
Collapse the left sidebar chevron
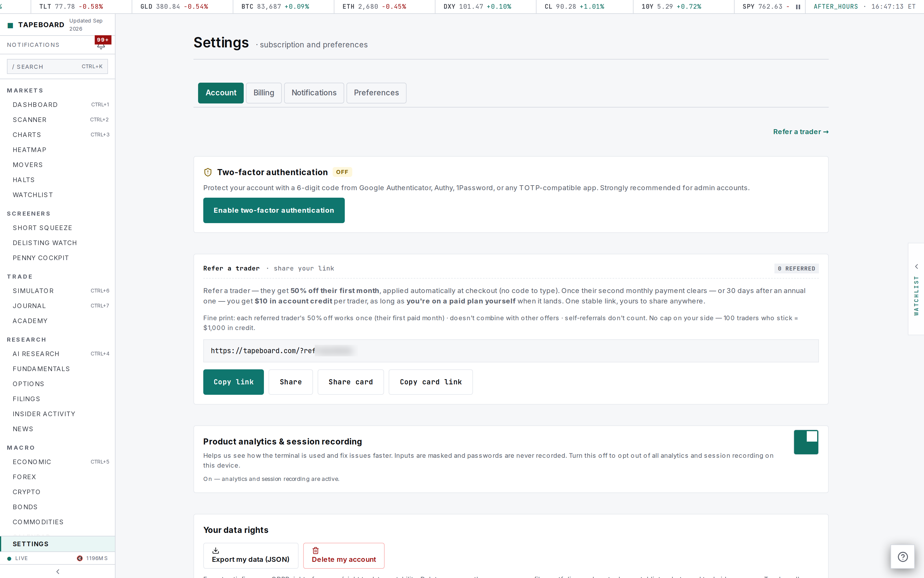click(x=58, y=572)
